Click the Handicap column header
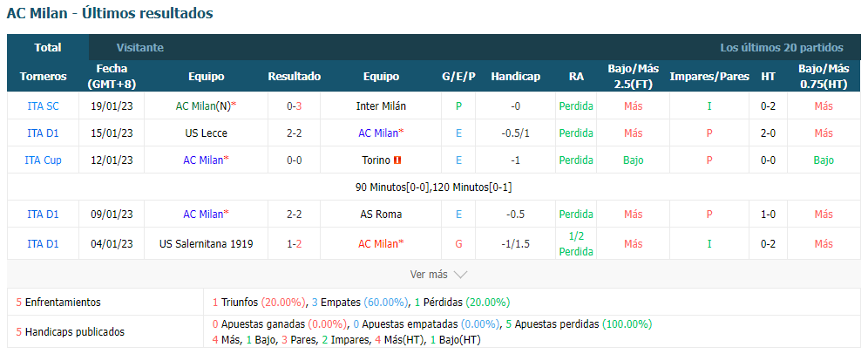868x354 pixels. (515, 77)
